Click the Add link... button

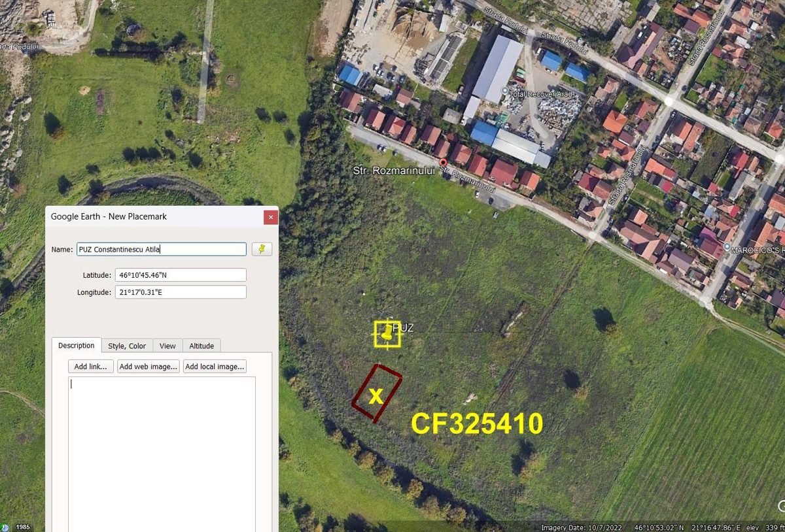(x=91, y=367)
